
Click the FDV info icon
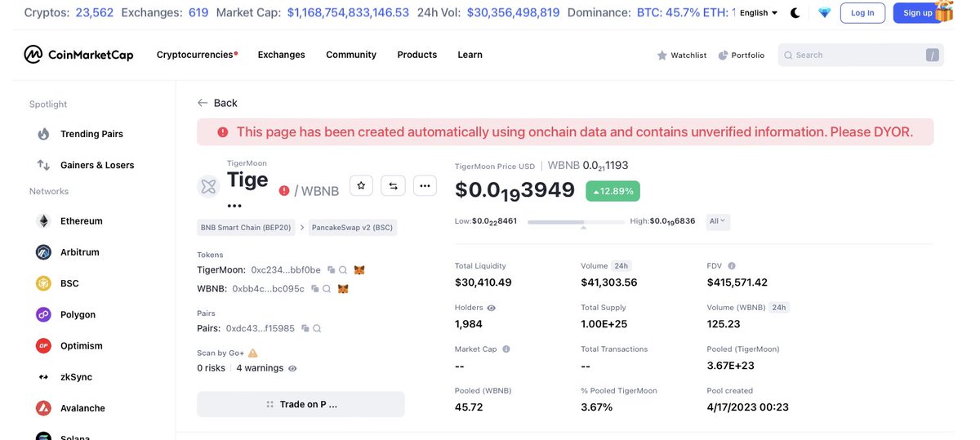[732, 266]
